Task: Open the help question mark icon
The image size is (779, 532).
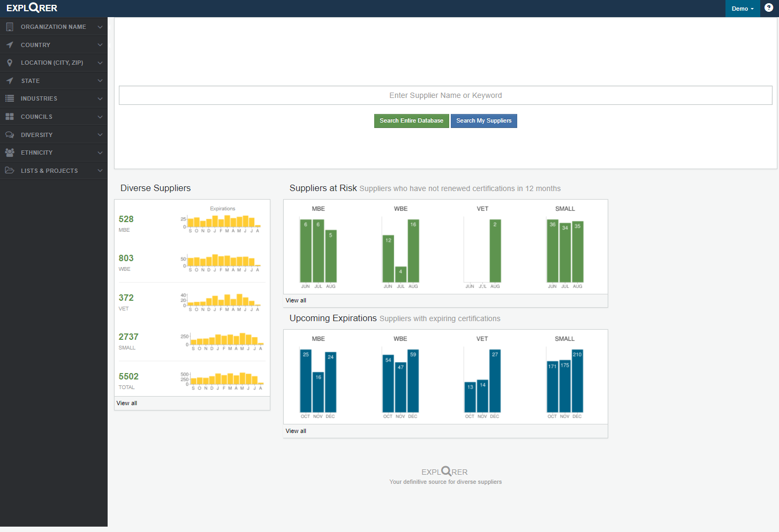Action: [769, 8]
